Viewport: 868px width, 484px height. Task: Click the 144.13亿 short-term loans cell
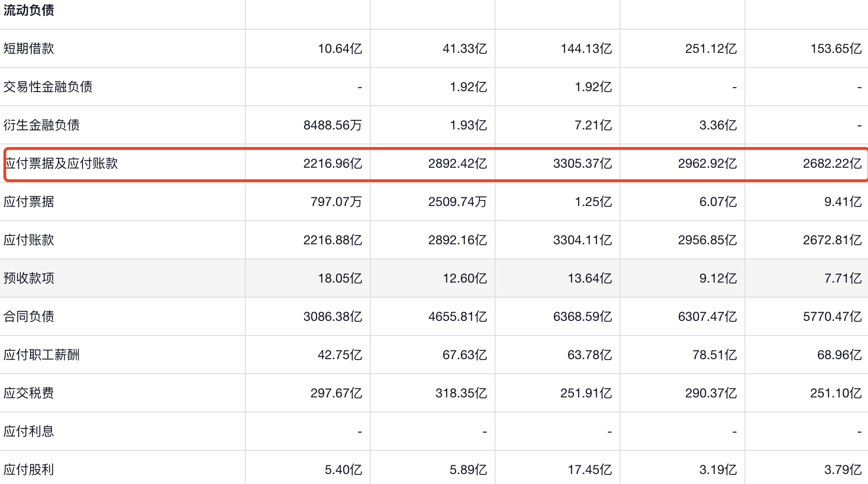[586, 48]
